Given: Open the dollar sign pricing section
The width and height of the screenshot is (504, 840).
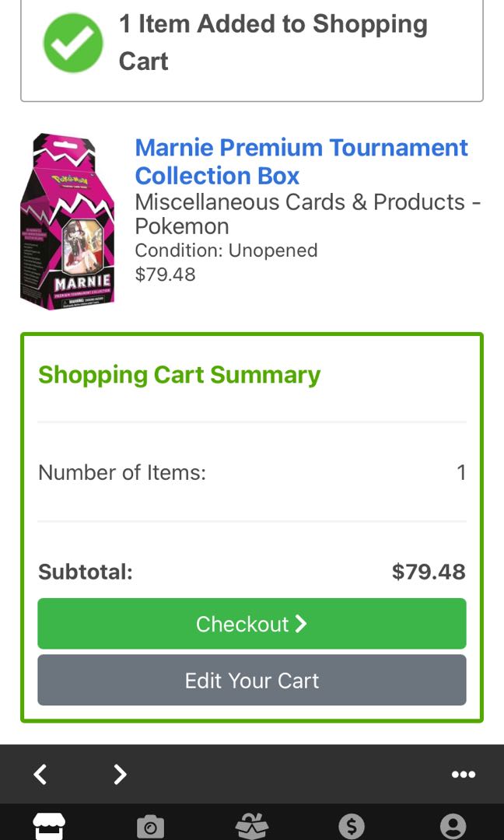Looking at the screenshot, I should [x=352, y=826].
